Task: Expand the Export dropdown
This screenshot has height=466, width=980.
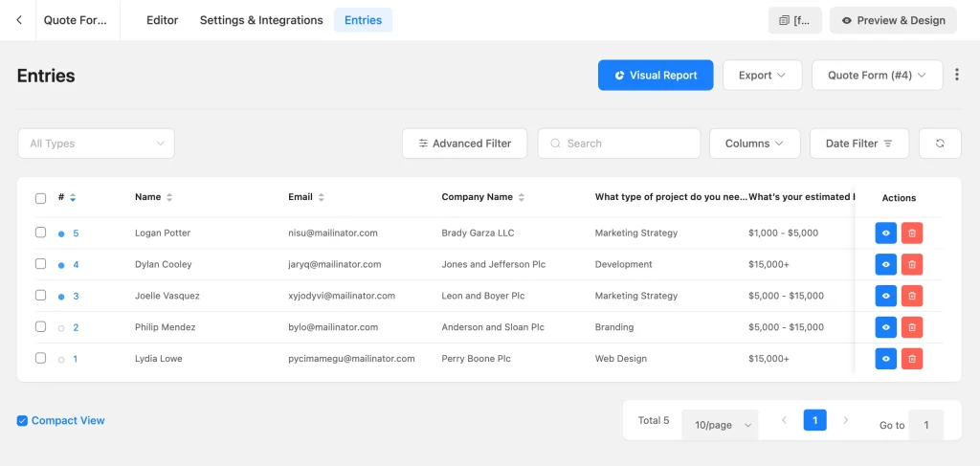Action: click(763, 75)
